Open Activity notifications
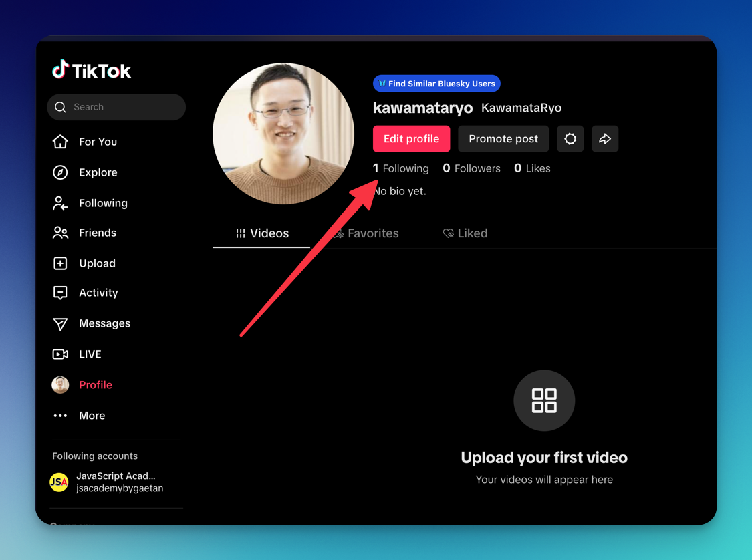752x560 pixels. (x=98, y=293)
